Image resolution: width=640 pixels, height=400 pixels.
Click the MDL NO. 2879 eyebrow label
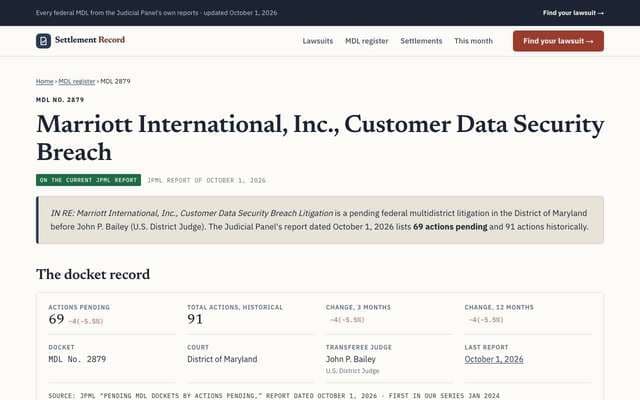(x=60, y=100)
